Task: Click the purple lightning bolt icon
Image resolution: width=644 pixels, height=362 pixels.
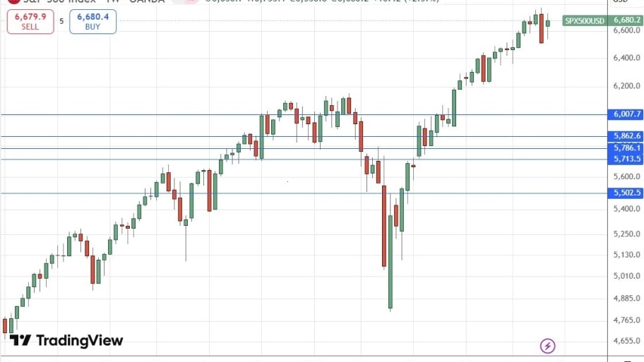Action: coord(548,346)
